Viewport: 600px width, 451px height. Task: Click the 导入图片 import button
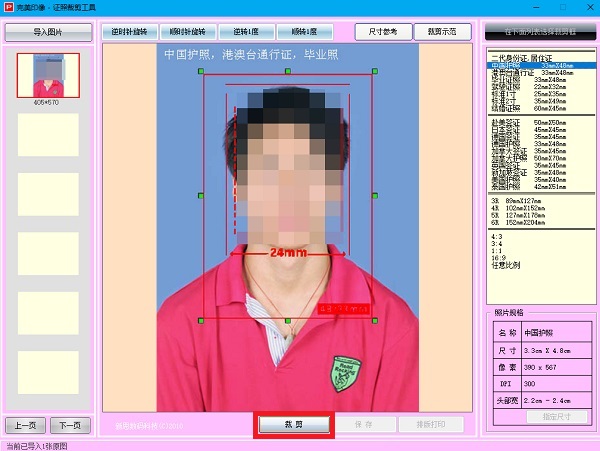tap(47, 32)
